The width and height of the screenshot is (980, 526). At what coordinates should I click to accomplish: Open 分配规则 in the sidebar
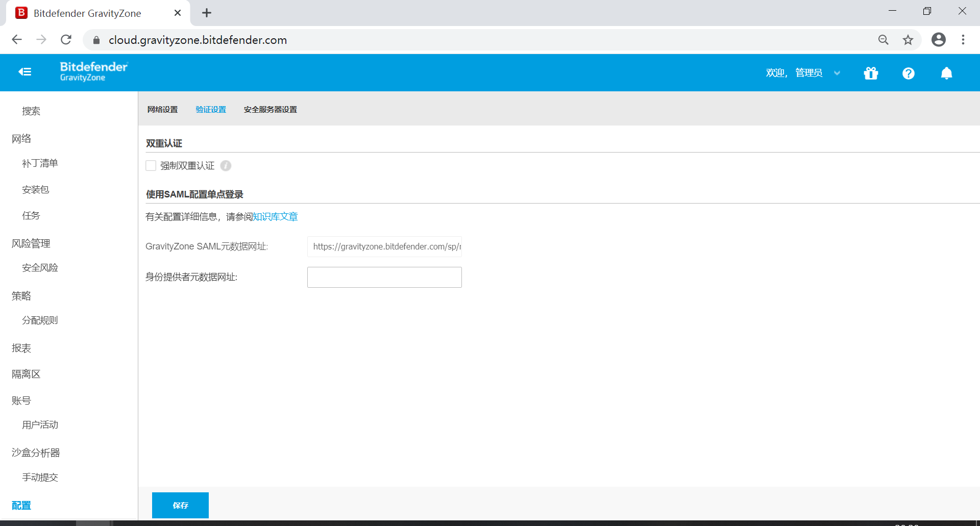[x=40, y=320]
